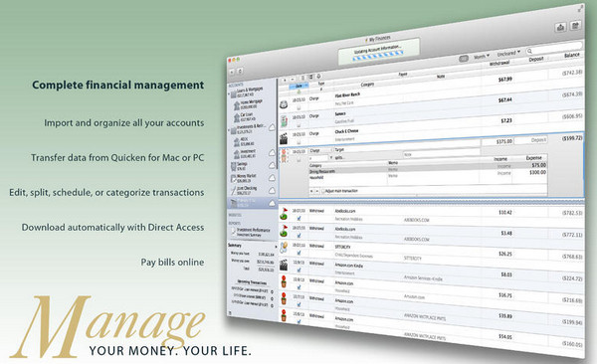Viewport: 597px width, 364px height.
Task: Collapse the Loans & Mortgages group
Action: pos(229,93)
